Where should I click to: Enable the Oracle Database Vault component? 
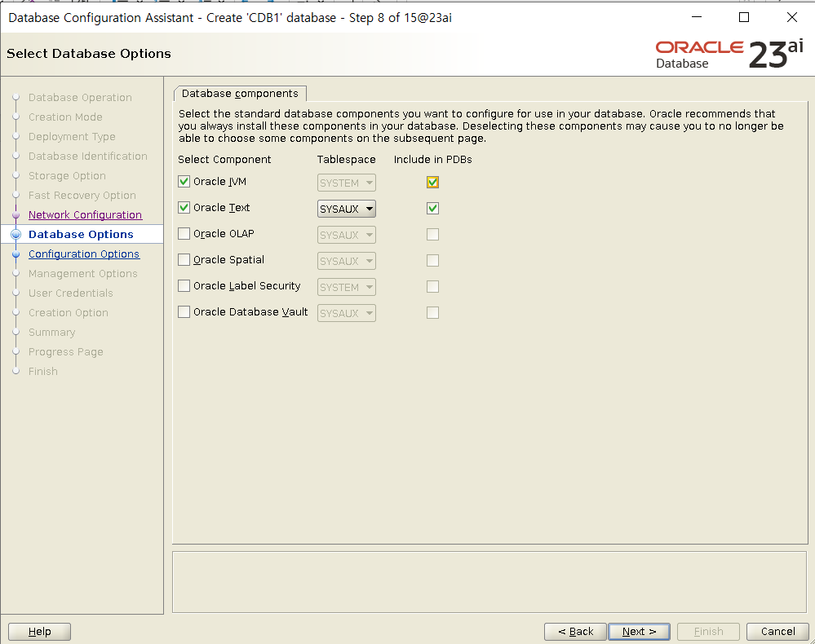tap(184, 311)
